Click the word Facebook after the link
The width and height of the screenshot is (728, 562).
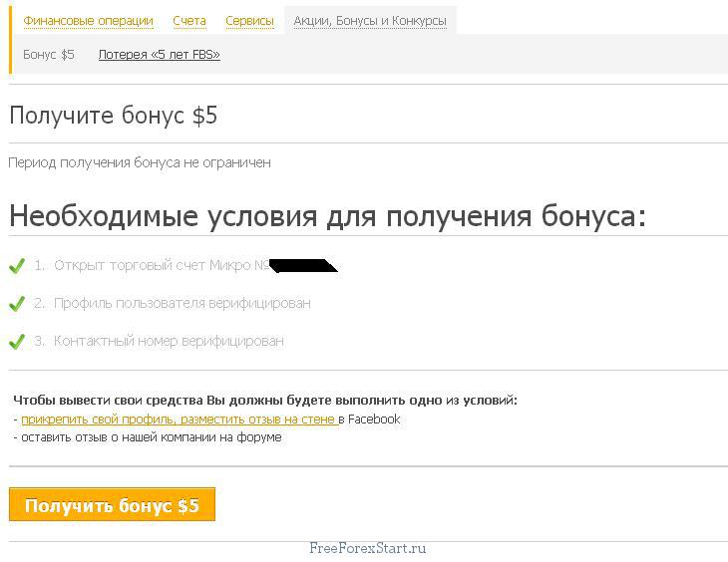click(x=374, y=420)
